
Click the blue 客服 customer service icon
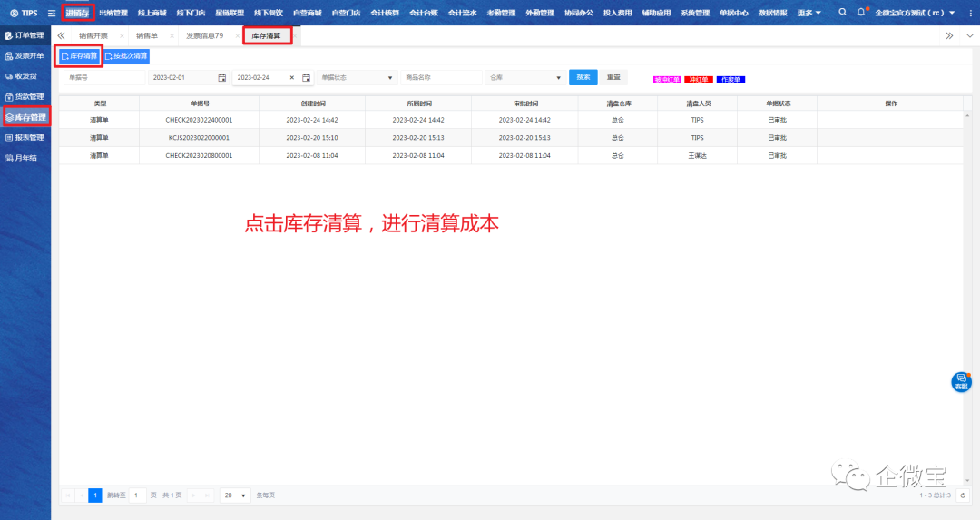[961, 381]
